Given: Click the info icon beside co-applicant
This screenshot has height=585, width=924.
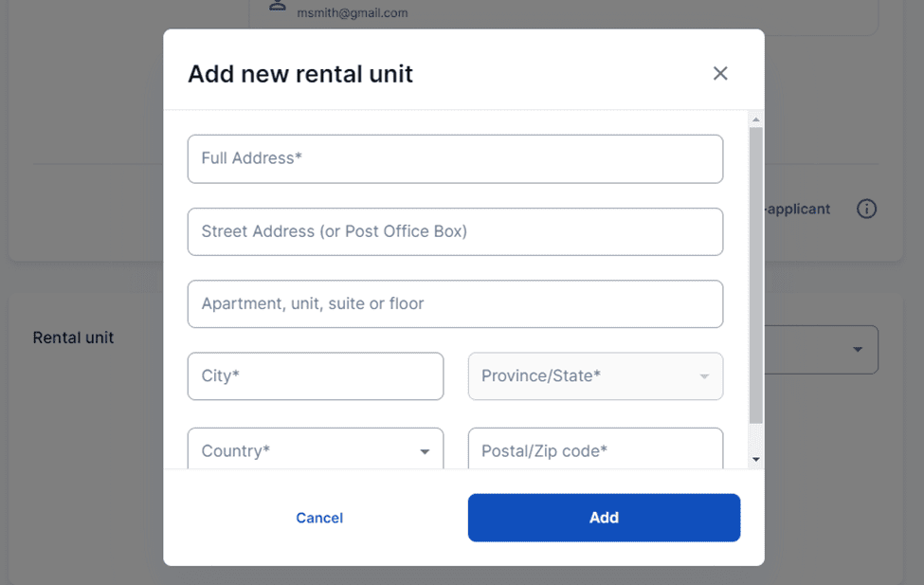Looking at the screenshot, I should click(866, 209).
